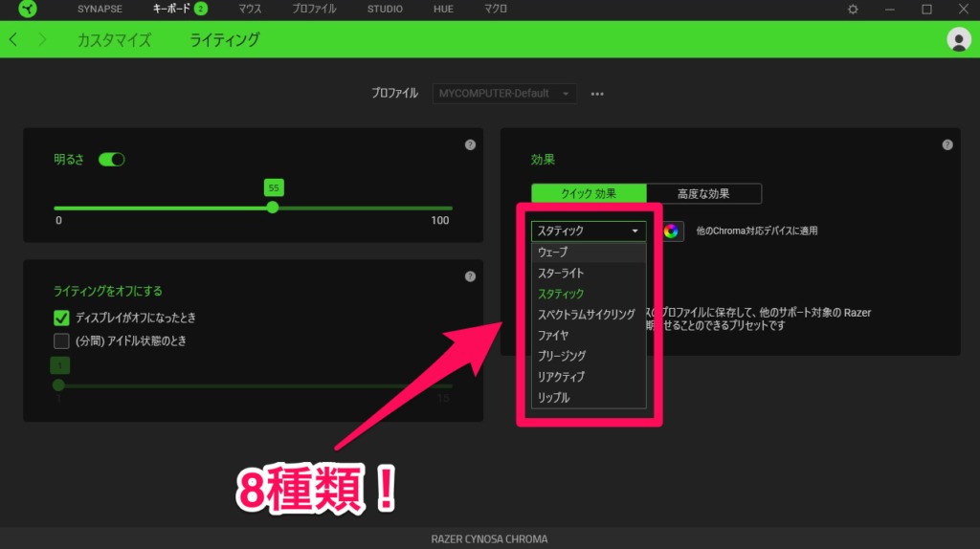The image size is (980, 549).
Task: Click the idle minutes slider handle
Action: (x=58, y=384)
